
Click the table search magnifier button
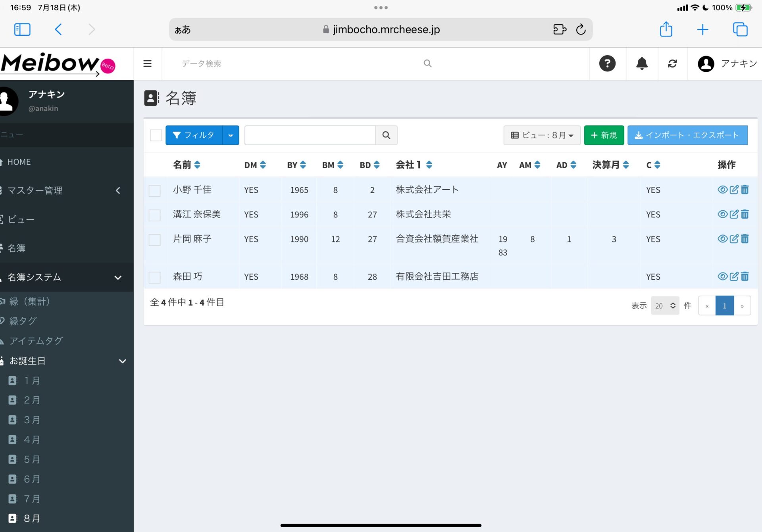click(386, 135)
